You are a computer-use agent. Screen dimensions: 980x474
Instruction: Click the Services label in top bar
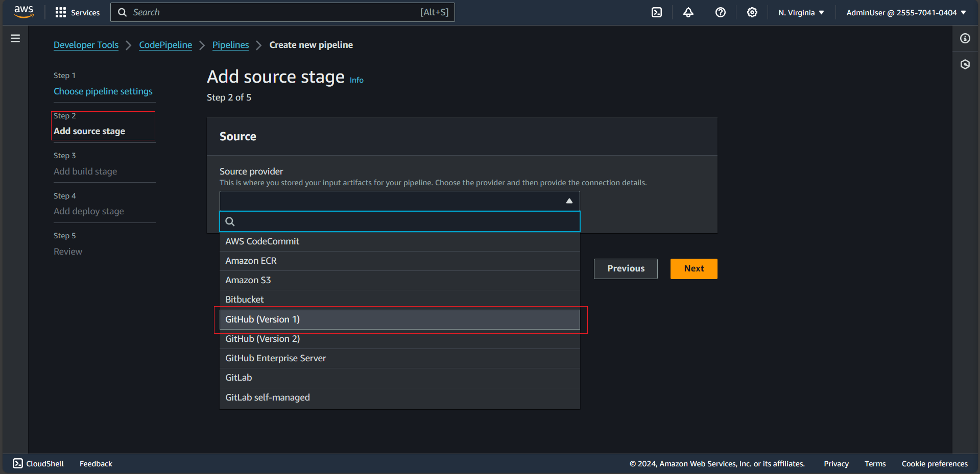[x=85, y=12]
